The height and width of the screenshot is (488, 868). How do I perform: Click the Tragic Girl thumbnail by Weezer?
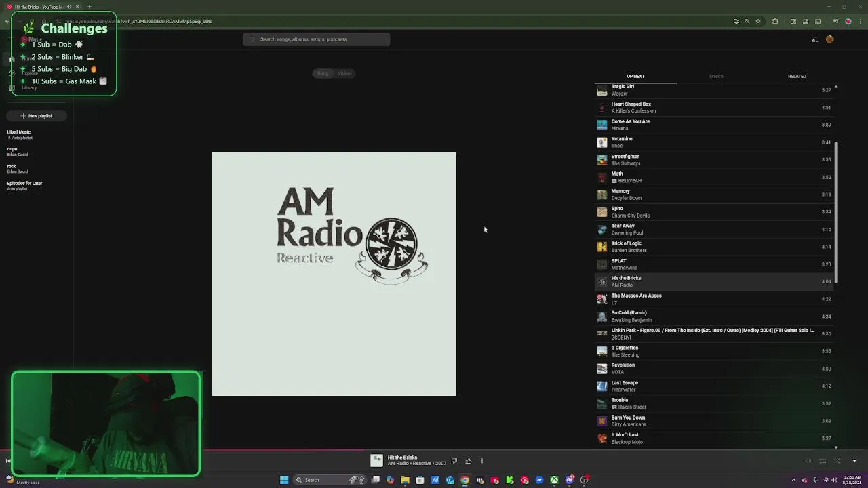601,90
